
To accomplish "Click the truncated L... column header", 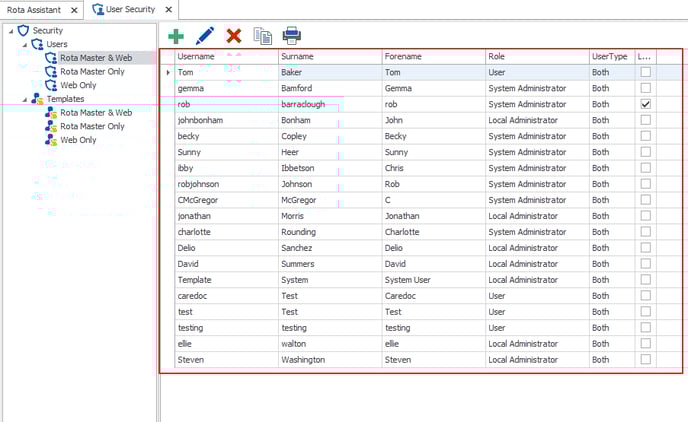I will (645, 57).
